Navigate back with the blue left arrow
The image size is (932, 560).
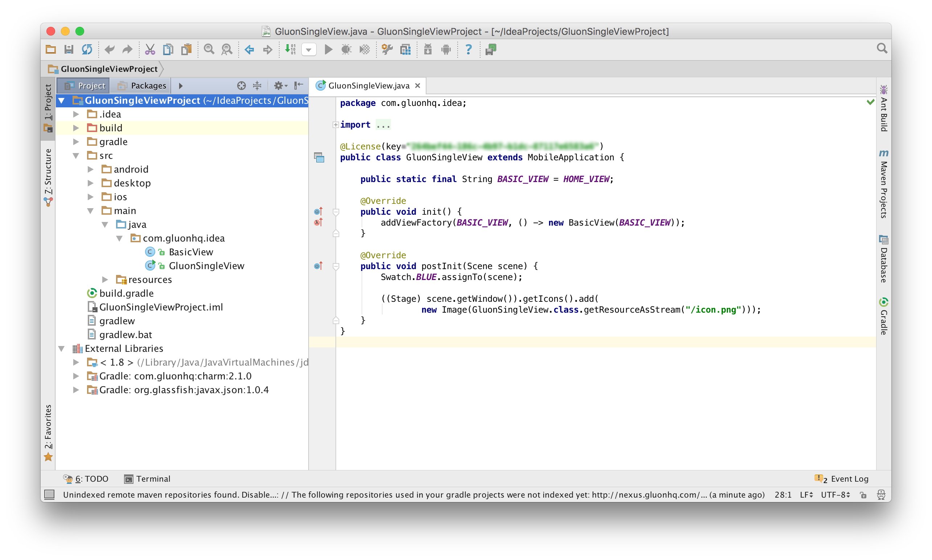click(250, 49)
